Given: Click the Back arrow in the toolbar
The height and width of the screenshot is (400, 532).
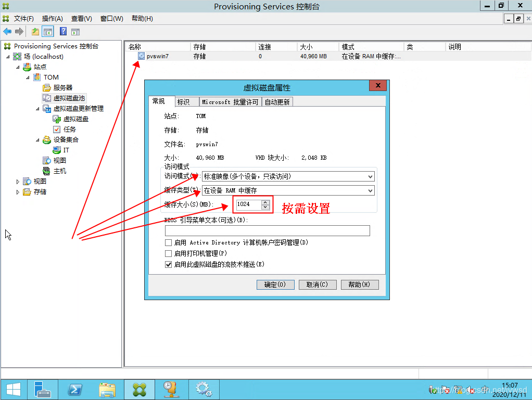Looking at the screenshot, I should click(x=7, y=32).
